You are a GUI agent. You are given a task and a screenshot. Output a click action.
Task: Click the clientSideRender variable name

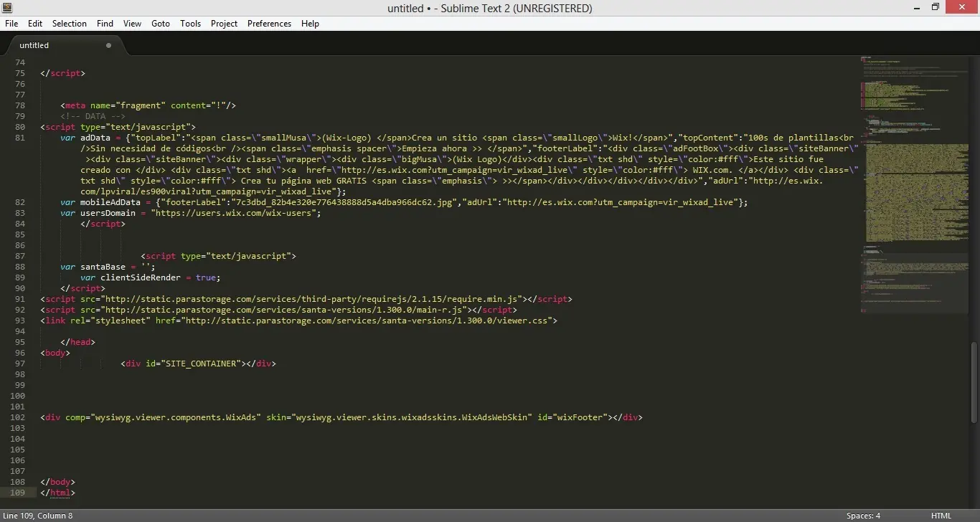(x=141, y=277)
